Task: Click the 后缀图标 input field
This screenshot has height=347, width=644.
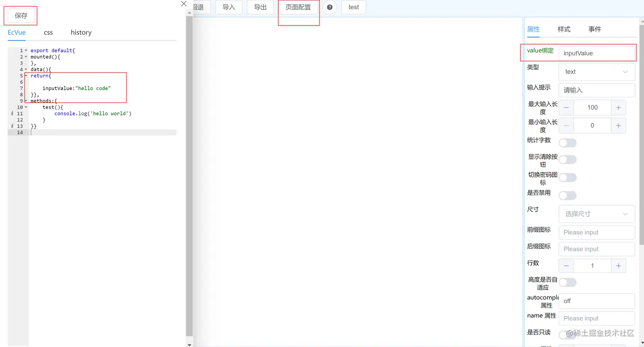Action: pos(597,249)
